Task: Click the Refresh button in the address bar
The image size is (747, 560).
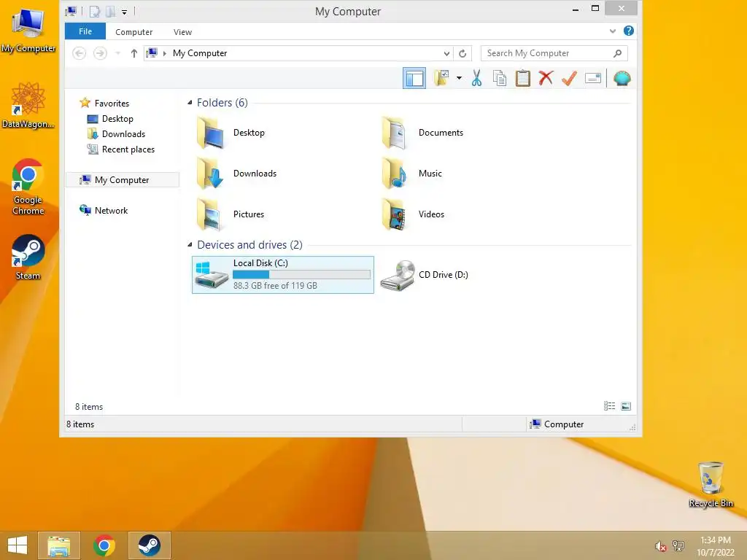Action: click(462, 53)
